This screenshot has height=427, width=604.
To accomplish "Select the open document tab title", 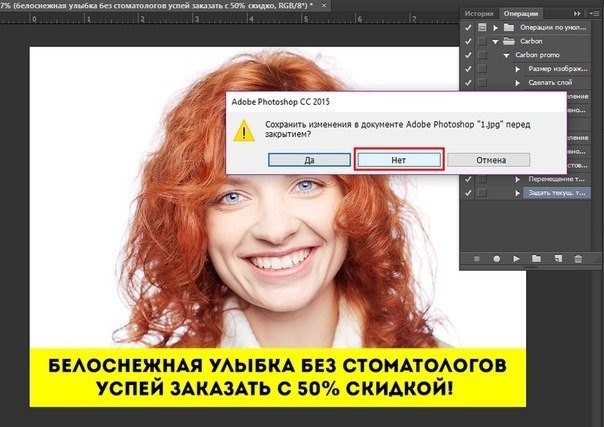I will pos(157,5).
